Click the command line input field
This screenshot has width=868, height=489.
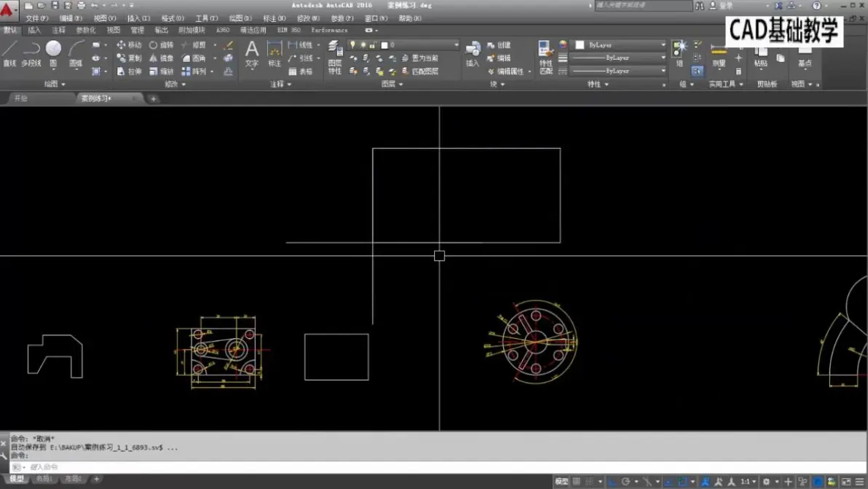point(438,467)
